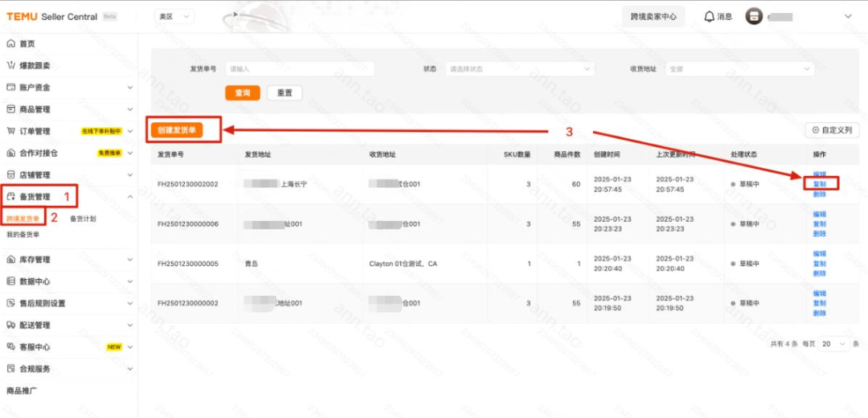
Task: Click the 首页 home icon in sidebar
Action: pos(11,43)
